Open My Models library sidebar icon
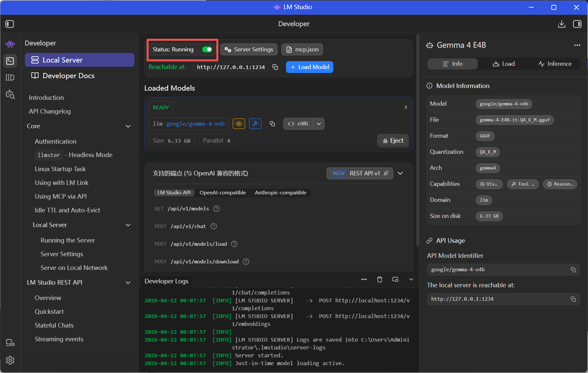Image resolution: width=588 pixels, height=373 pixels. (10, 78)
